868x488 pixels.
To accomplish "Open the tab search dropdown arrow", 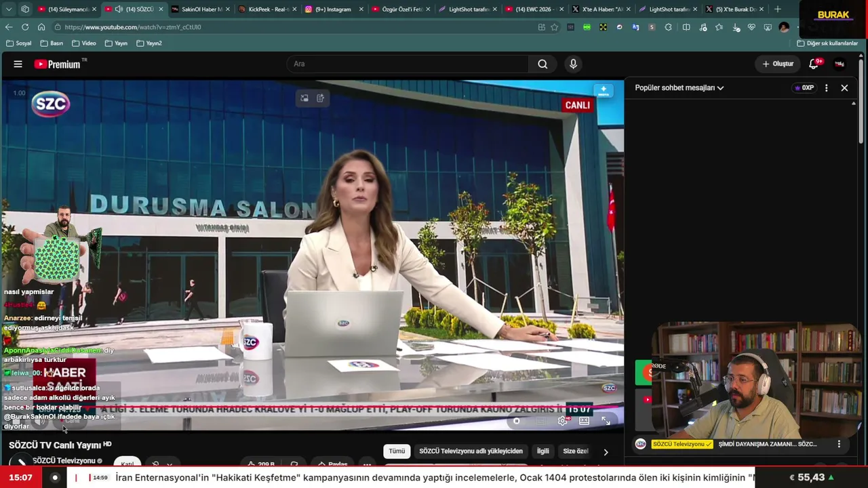I will point(9,9).
